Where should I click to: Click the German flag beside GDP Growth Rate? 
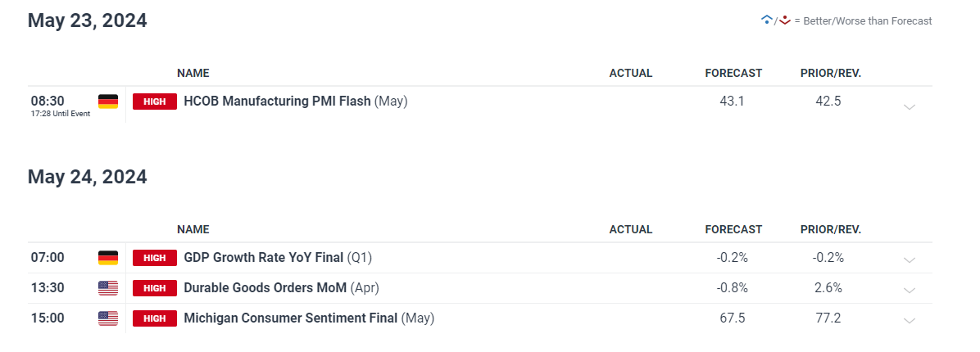(x=107, y=257)
